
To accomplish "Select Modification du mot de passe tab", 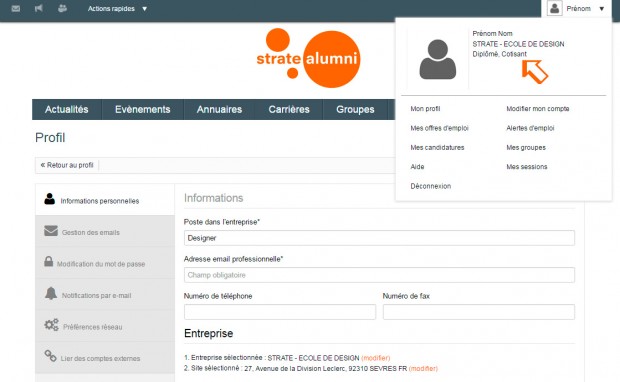I will tap(105, 263).
